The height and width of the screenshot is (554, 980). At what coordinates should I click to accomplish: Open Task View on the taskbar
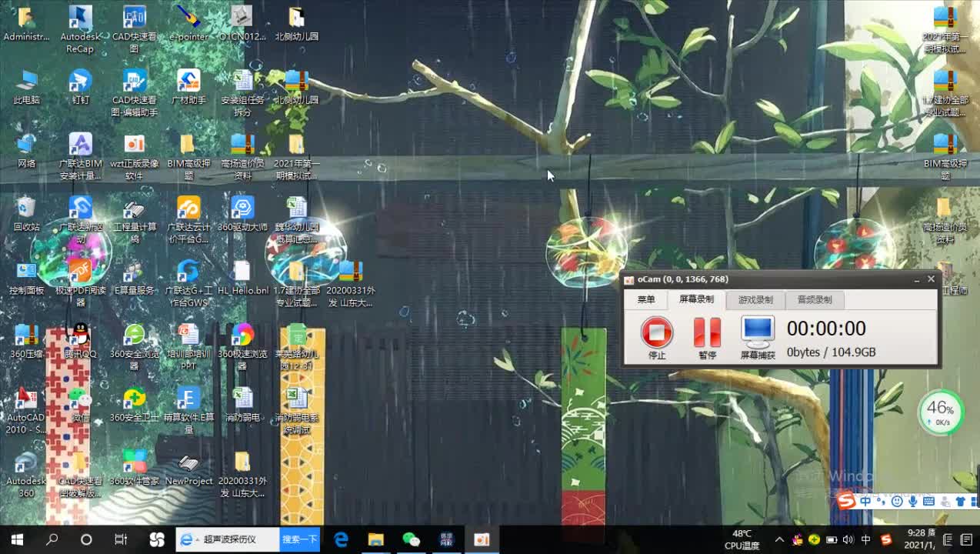(x=121, y=539)
